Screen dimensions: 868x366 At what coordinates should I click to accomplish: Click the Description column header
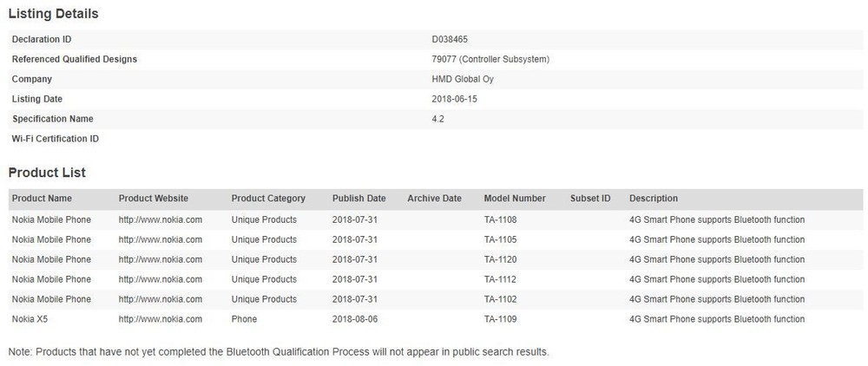pyautogui.click(x=654, y=199)
